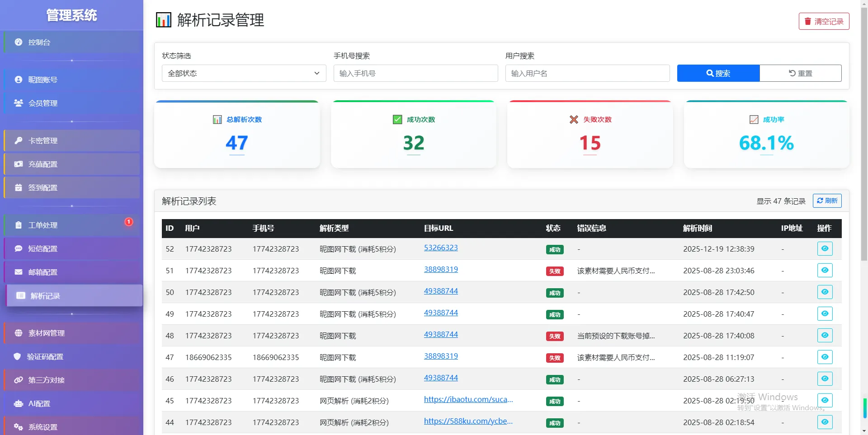
Task: Click the red 清空记录 button
Action: (824, 21)
